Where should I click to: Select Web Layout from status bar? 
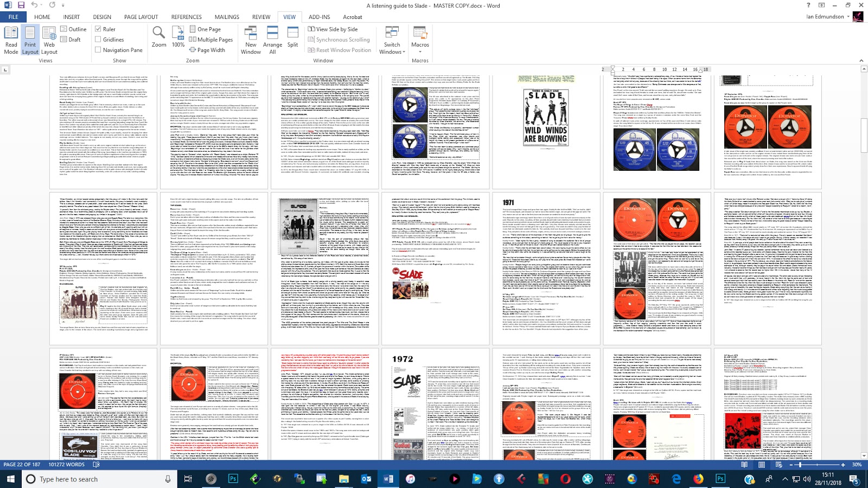coord(778,465)
